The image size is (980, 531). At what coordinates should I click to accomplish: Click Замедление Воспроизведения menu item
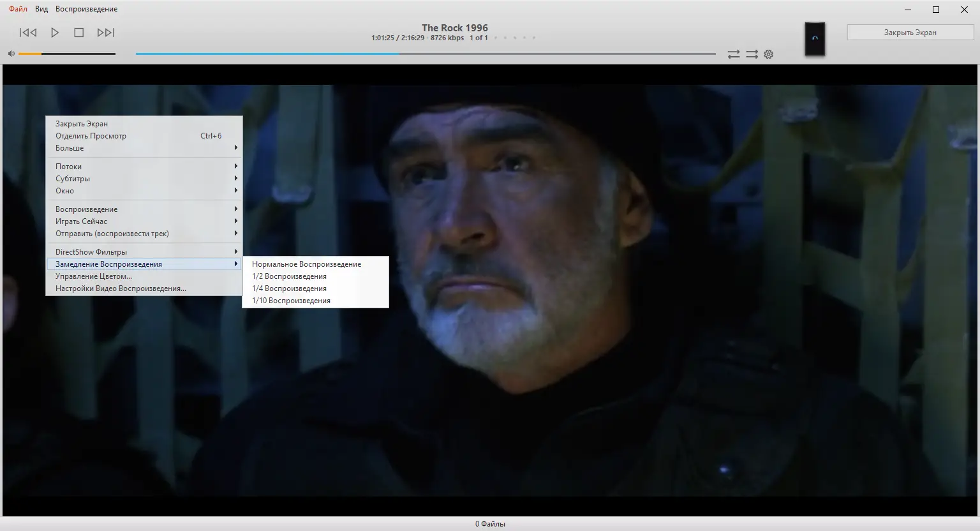point(144,264)
